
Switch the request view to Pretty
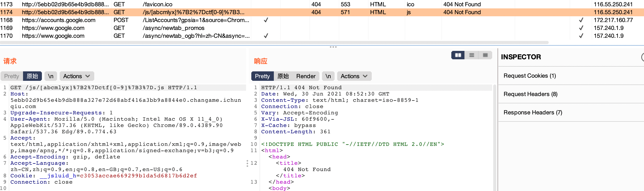pyautogui.click(x=12, y=76)
